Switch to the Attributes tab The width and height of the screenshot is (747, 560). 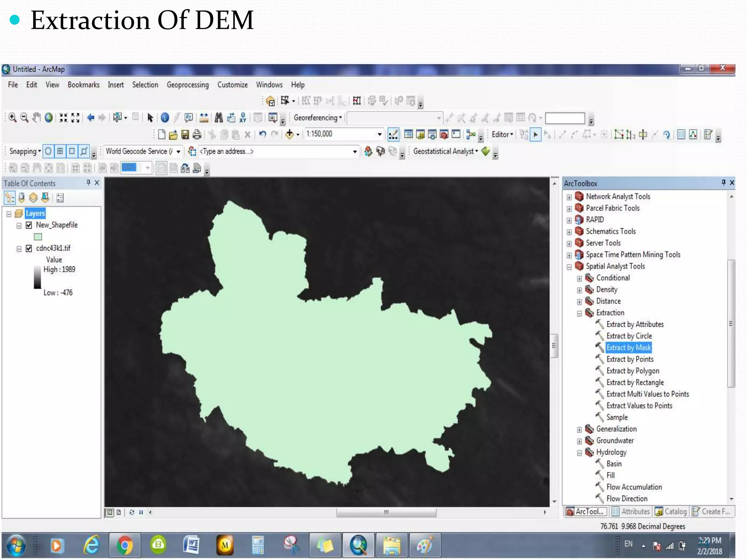pos(631,512)
